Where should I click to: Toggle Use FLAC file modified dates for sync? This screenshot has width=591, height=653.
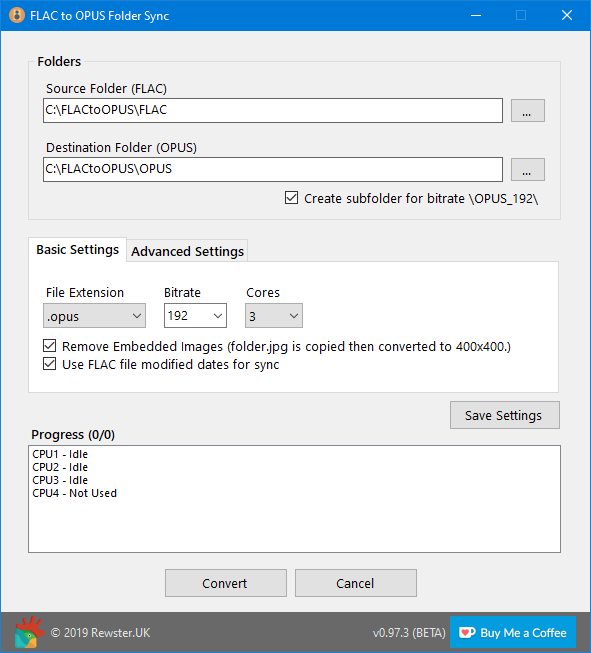(50, 364)
